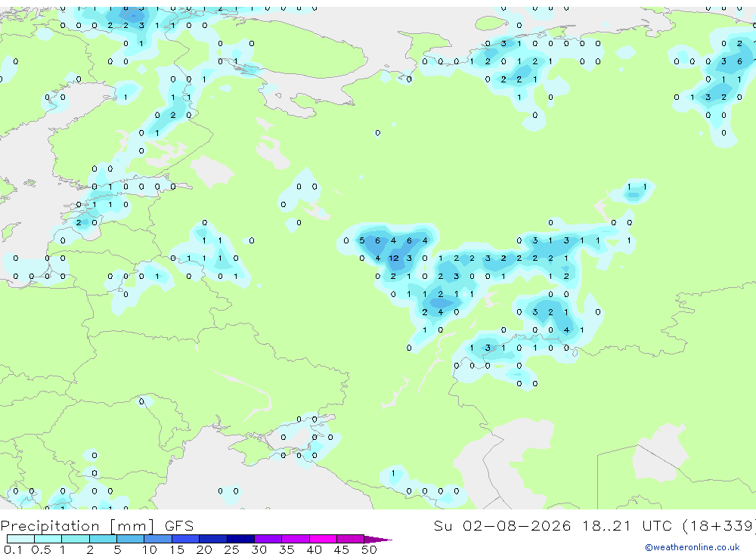The image size is (756, 554).
Task: Click legend label '50'
Action: tap(369, 549)
